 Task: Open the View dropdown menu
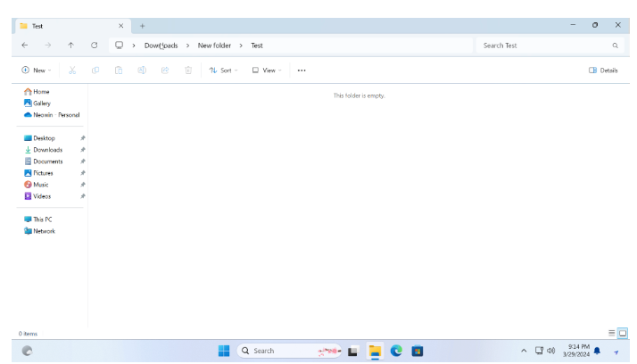tap(267, 70)
